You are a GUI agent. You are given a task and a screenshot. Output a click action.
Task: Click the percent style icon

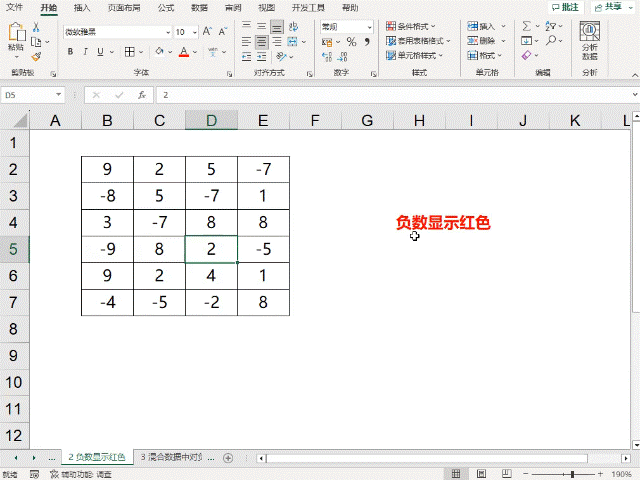pyautogui.click(x=351, y=42)
